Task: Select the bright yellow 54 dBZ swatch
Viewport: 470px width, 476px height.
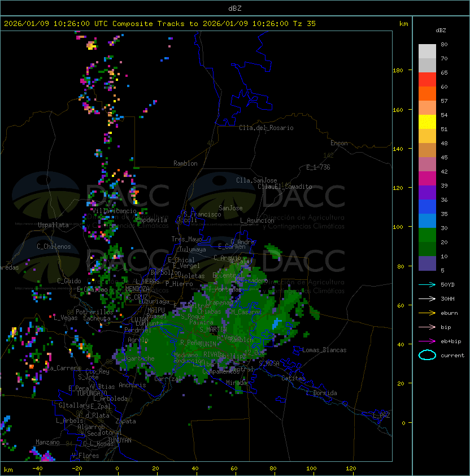Action: 427,122
